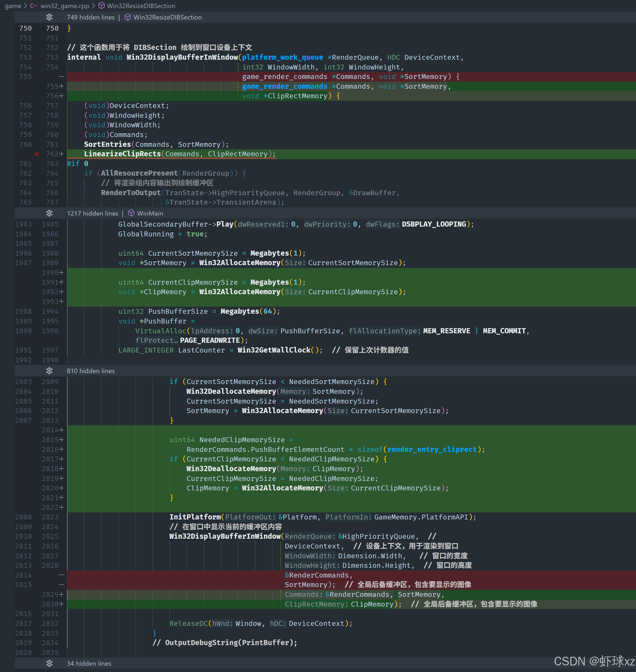
Task: Open the 'game' folder breadcrumb
Action: [x=13, y=6]
